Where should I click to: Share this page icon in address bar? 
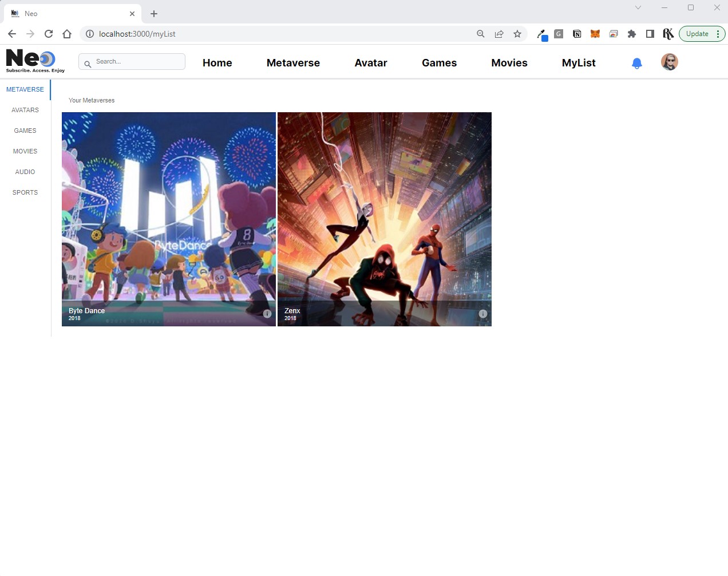499,34
